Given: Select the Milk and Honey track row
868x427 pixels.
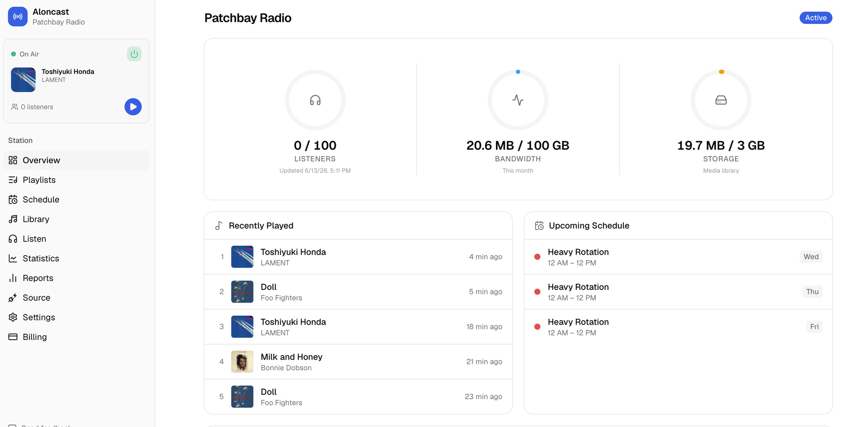Looking at the screenshot, I should click(358, 362).
